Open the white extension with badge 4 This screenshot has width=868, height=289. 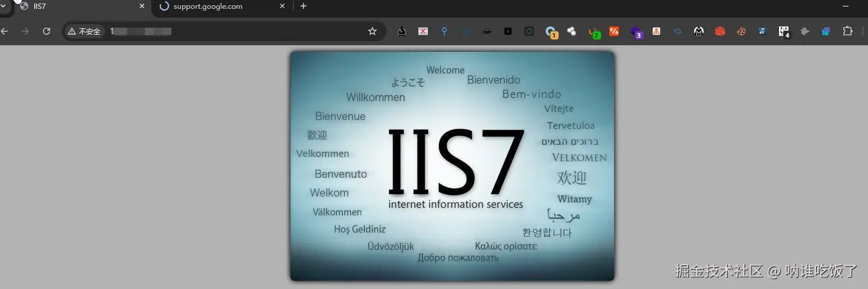(784, 32)
